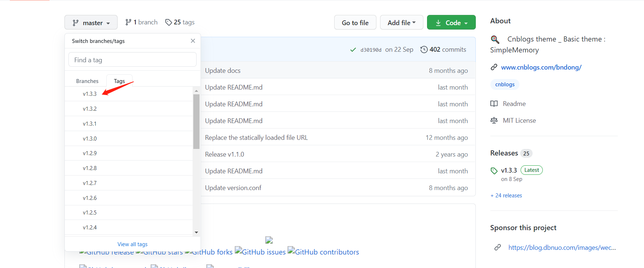Click the Go to file button

click(355, 23)
